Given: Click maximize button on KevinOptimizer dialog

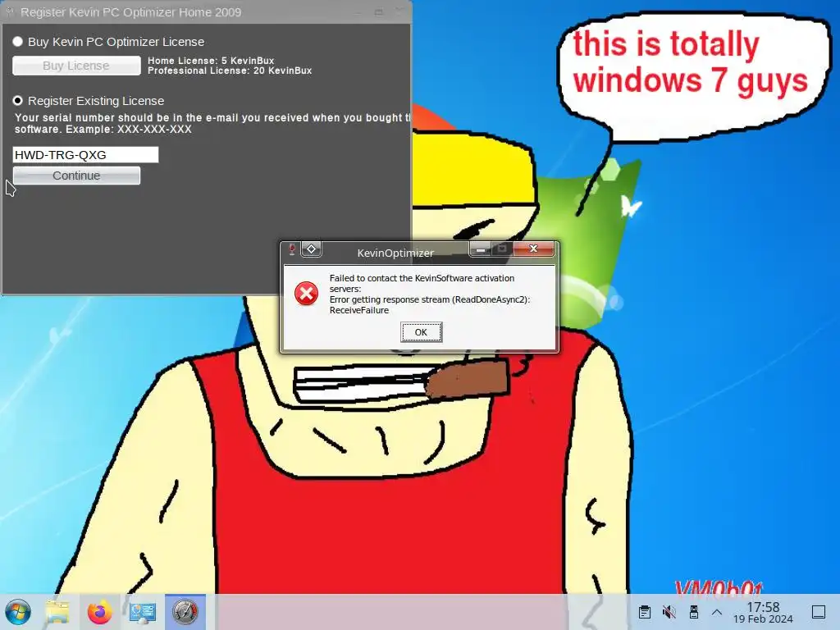Looking at the screenshot, I should tap(502, 249).
